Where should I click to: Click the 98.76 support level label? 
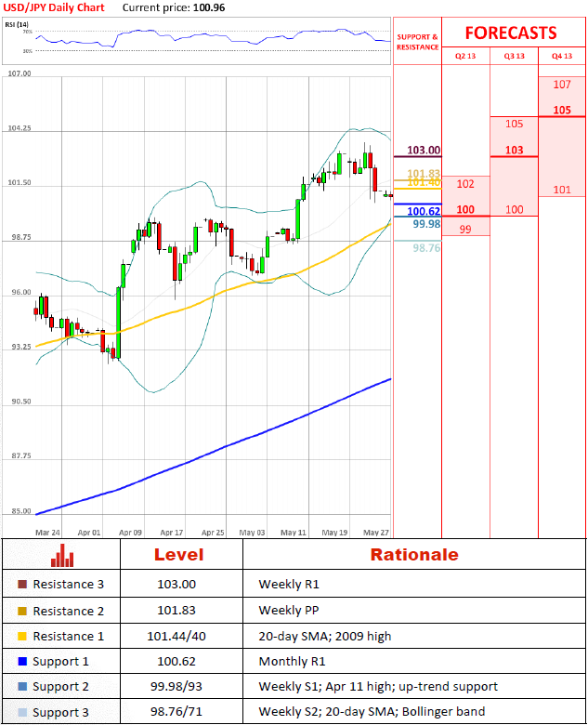(x=426, y=248)
